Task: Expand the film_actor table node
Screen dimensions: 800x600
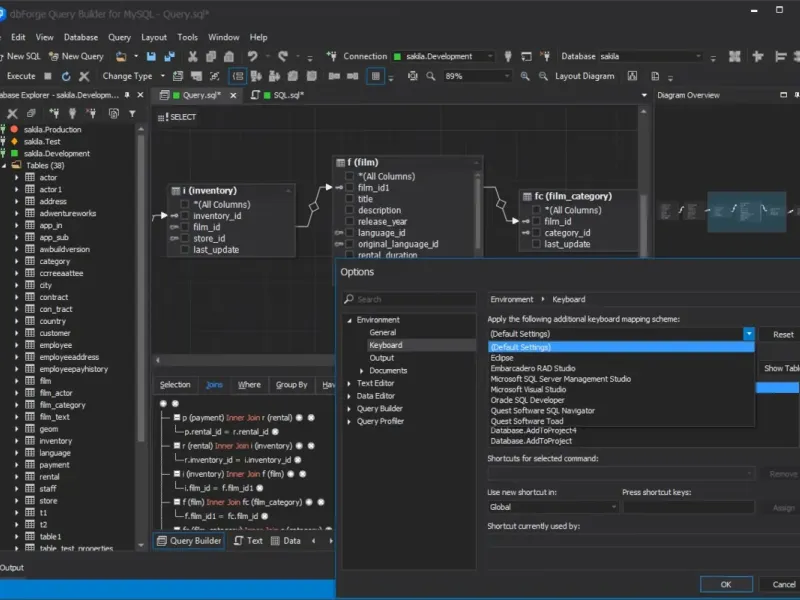Action: (17, 393)
